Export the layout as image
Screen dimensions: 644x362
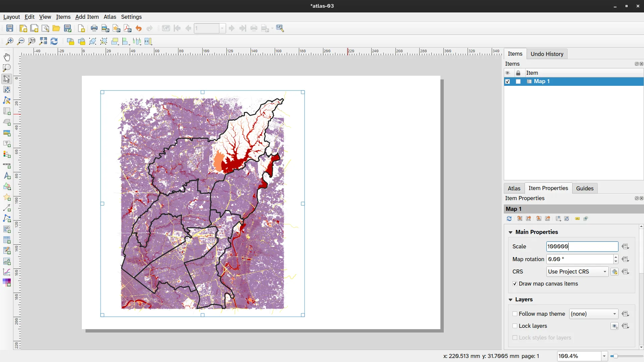[105, 28]
